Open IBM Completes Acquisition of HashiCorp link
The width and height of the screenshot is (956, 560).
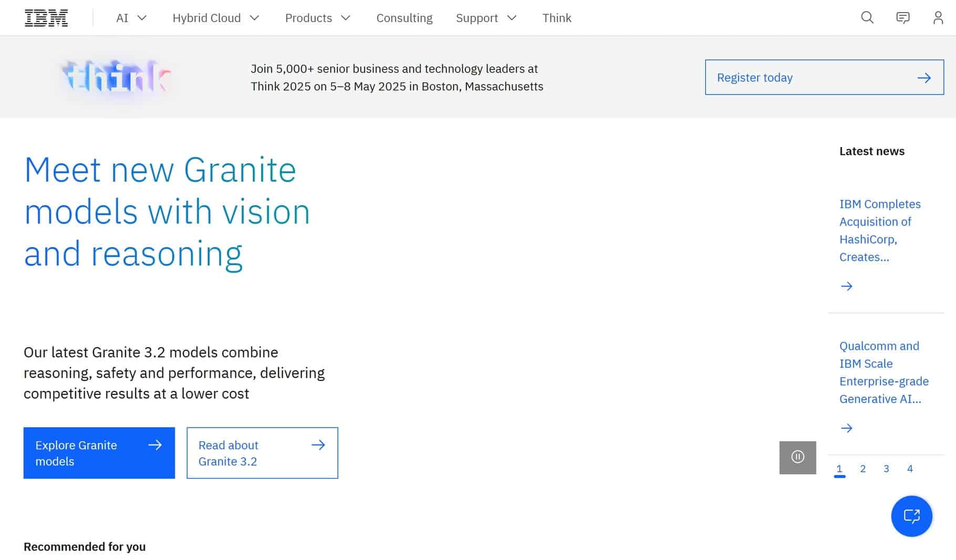(880, 230)
